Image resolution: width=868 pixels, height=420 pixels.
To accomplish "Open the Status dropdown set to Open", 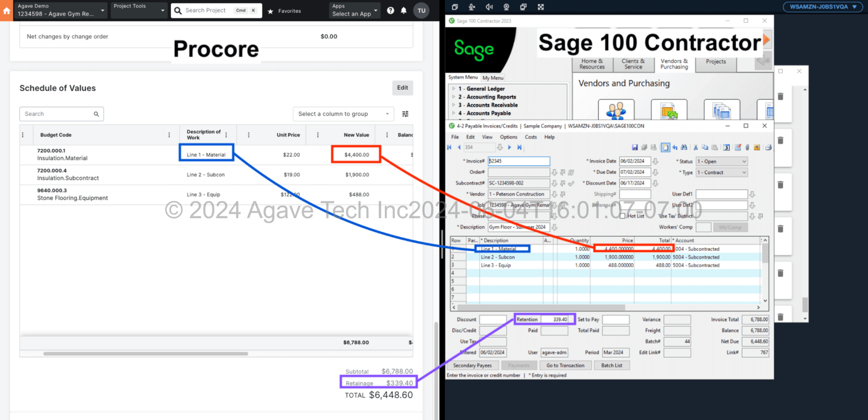I will click(722, 162).
